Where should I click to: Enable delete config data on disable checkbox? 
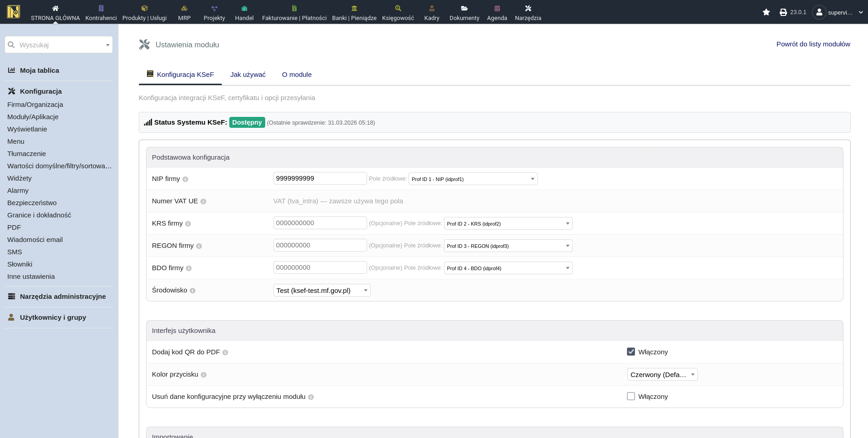631,396
